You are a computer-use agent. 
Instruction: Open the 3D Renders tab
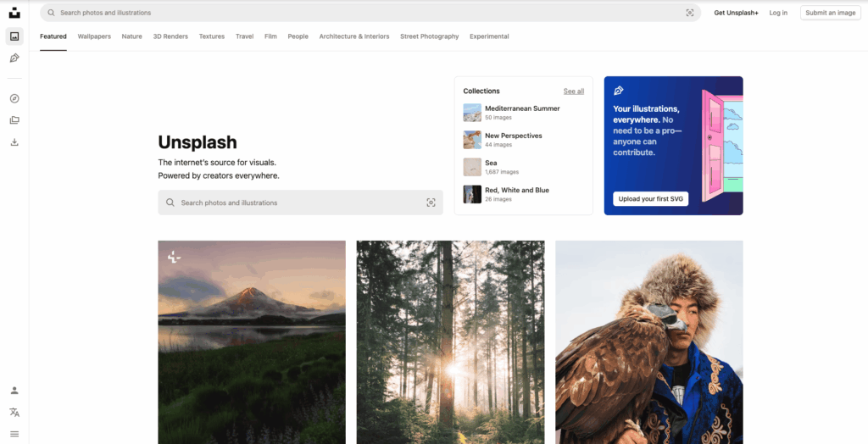tap(170, 36)
